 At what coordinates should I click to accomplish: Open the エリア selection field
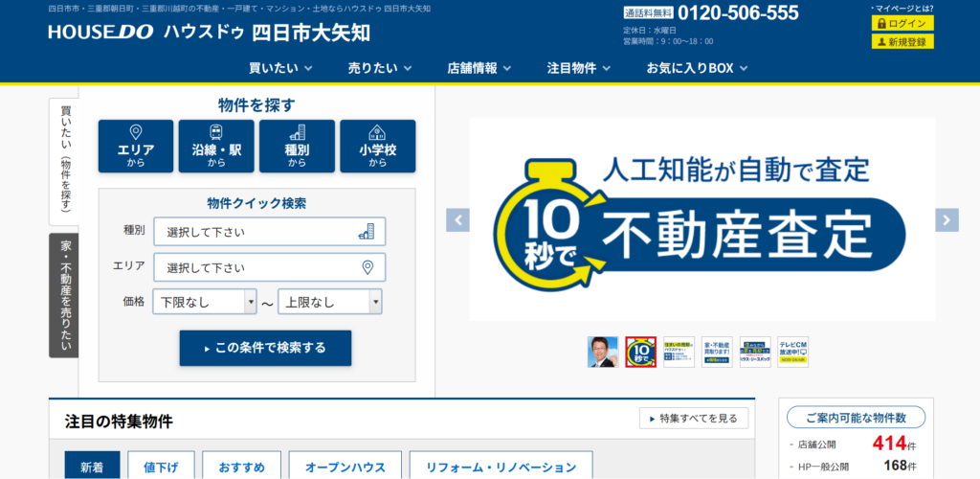269,267
